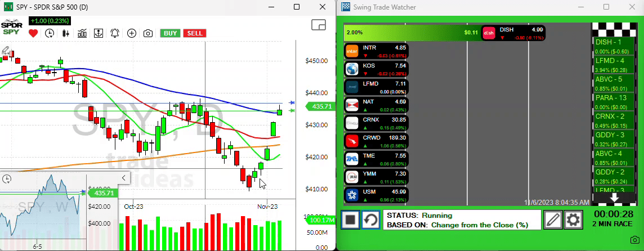Click the CRWD racer logo
Viewport: 644px width, 251px height.
click(x=352, y=141)
